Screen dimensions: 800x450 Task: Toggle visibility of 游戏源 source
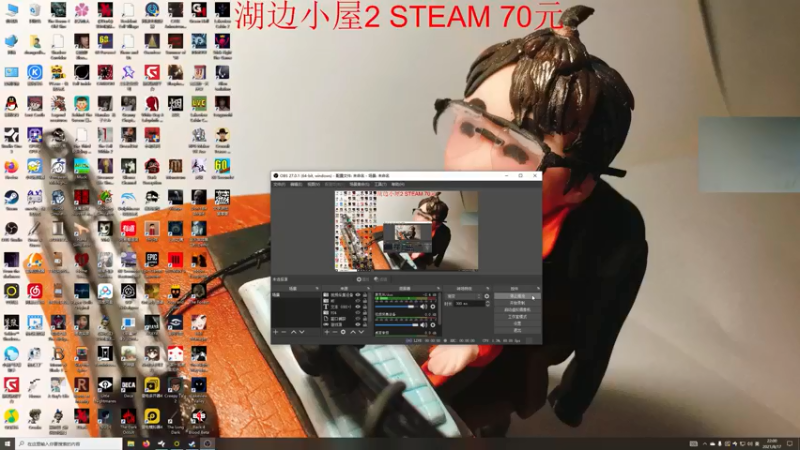(x=358, y=324)
